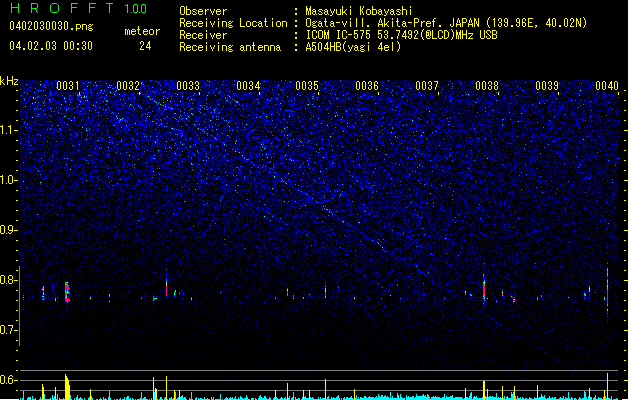Select the version number 1.0.0
This screenshot has width=629, height=400.
(135, 9)
